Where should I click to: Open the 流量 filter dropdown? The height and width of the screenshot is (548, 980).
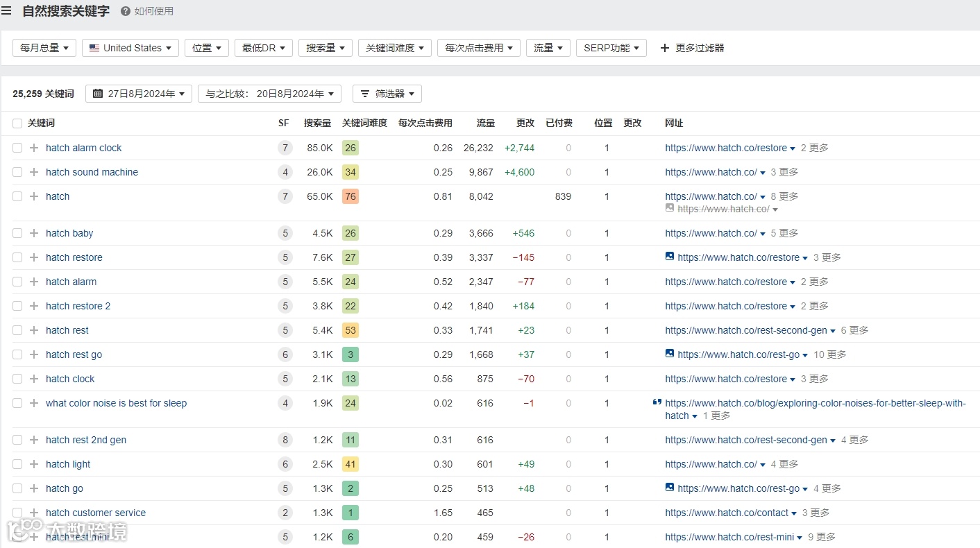[548, 48]
